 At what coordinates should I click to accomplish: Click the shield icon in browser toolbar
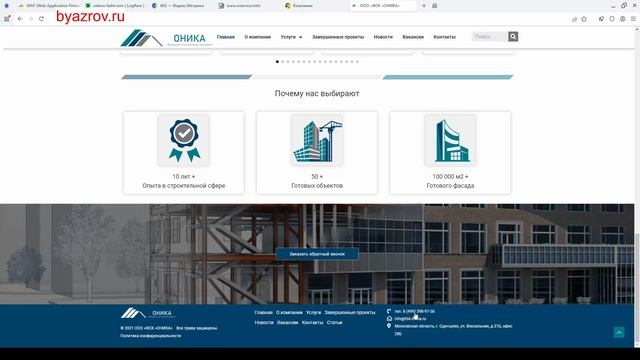[612, 19]
